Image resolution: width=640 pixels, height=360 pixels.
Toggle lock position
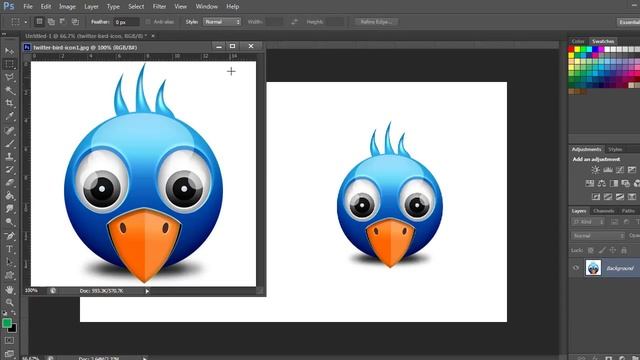tap(613, 250)
